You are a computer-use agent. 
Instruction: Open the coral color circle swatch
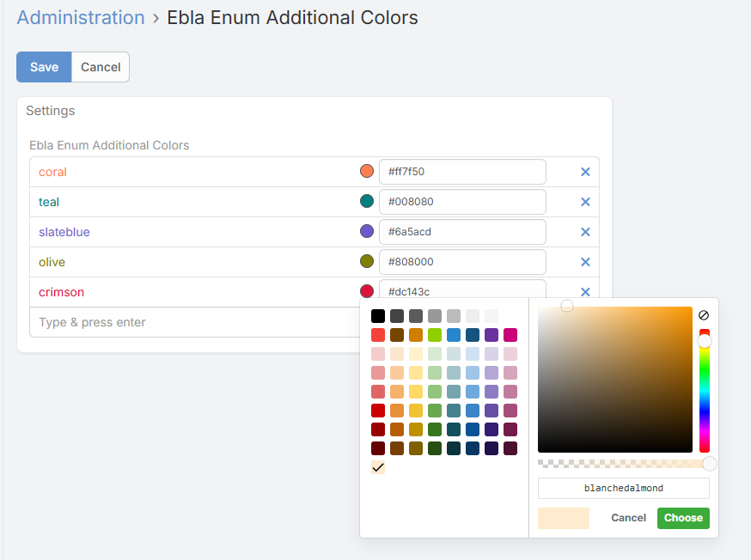367,172
